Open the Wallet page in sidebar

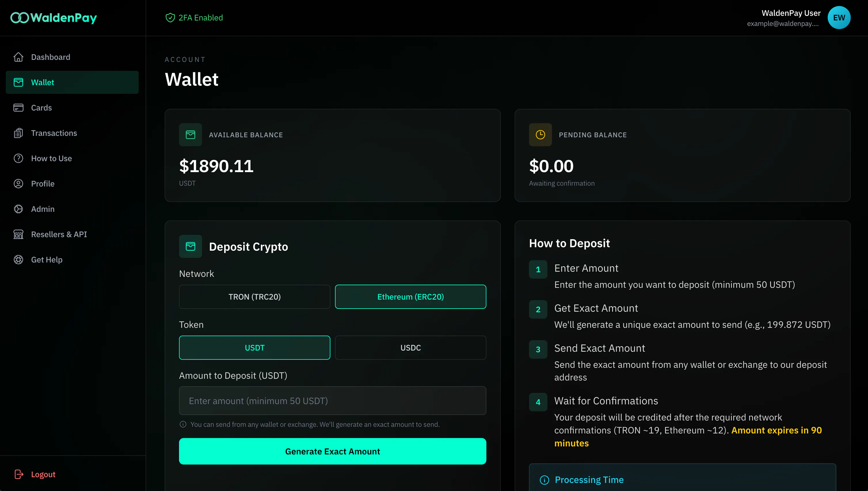[72, 82]
